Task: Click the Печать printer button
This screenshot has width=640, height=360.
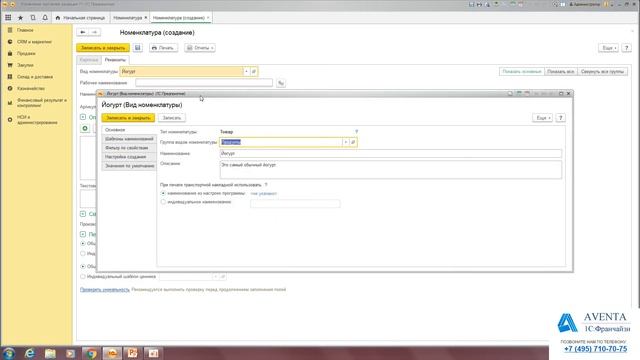Action: [163, 48]
